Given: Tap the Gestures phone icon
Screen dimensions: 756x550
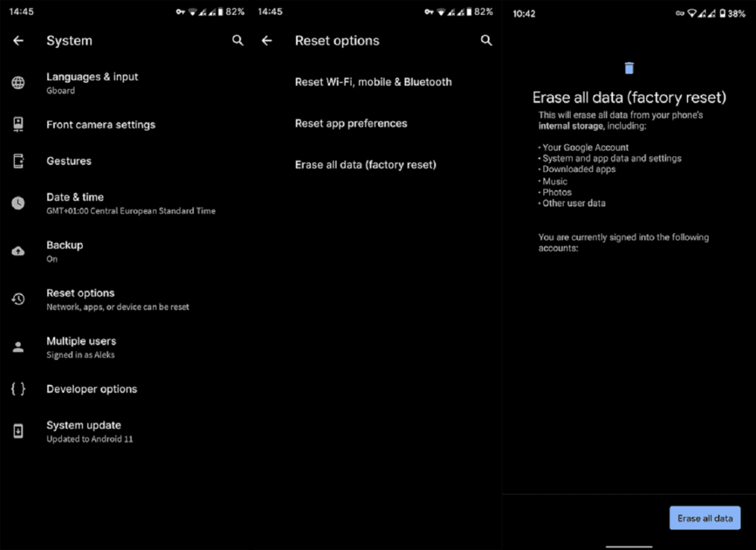Looking at the screenshot, I should [x=18, y=161].
